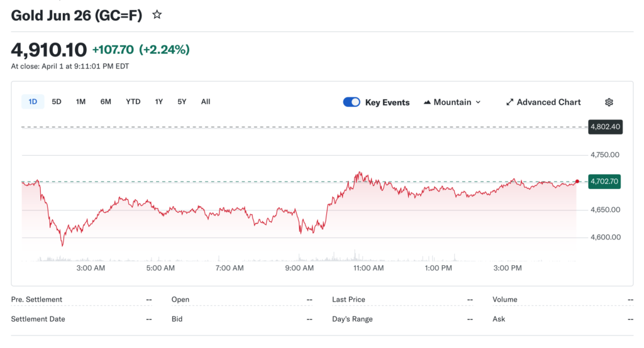This screenshot has height=348, width=644.
Task: Select the 1M range tab
Action: [80, 102]
